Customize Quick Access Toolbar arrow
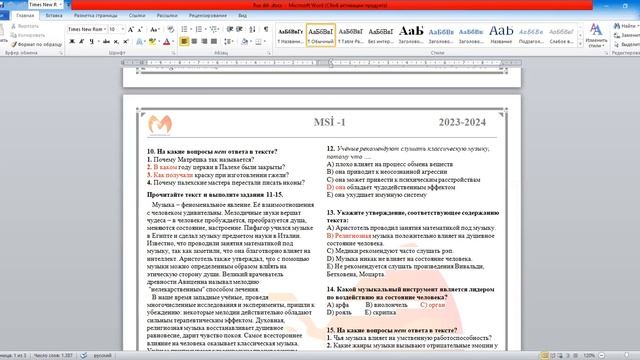The image size is (640, 360). click(68, 4)
